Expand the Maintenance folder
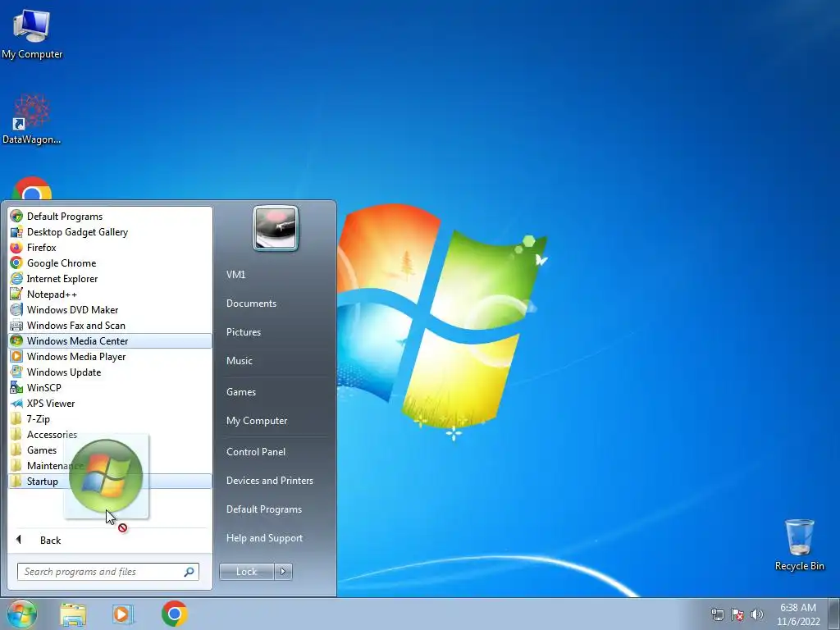 (110, 466)
